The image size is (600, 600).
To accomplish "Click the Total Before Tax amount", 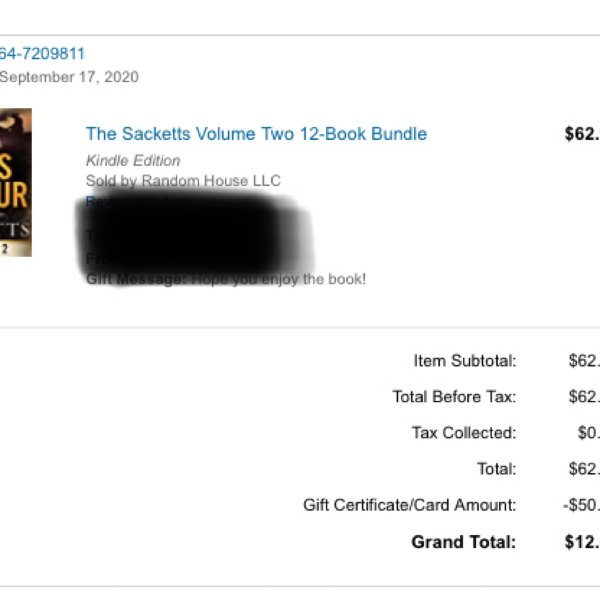I will [584, 397].
